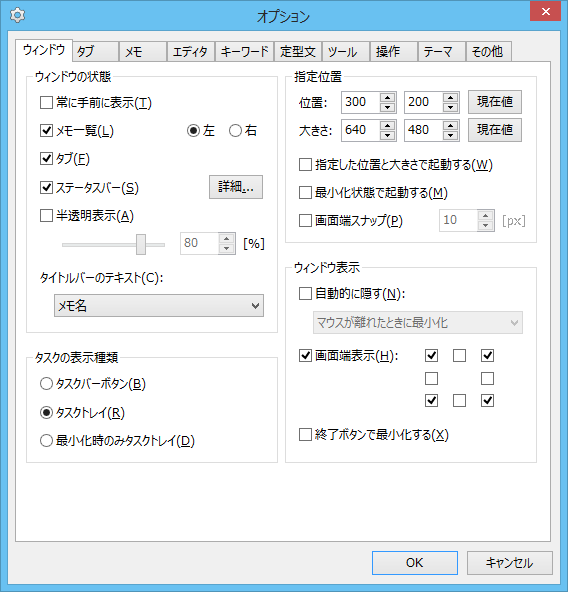Enable 半透明表示 checkbox

coord(46,216)
